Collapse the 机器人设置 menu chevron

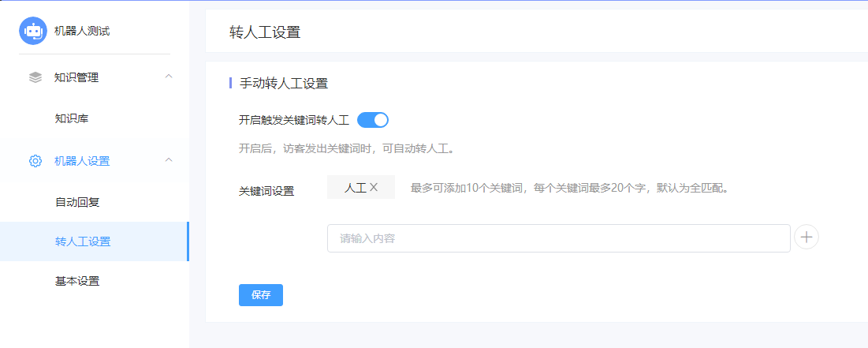(170, 160)
